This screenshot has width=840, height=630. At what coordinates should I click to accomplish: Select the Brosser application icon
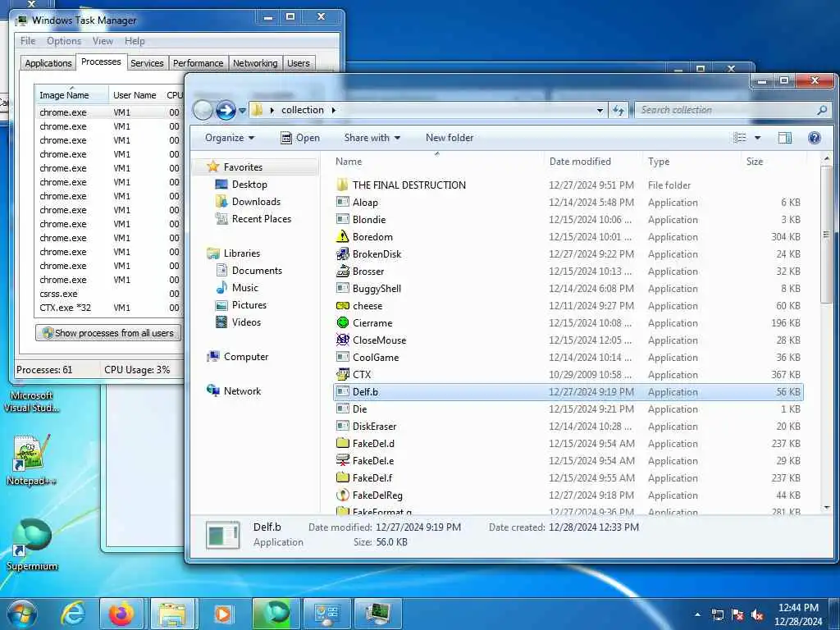(342, 271)
